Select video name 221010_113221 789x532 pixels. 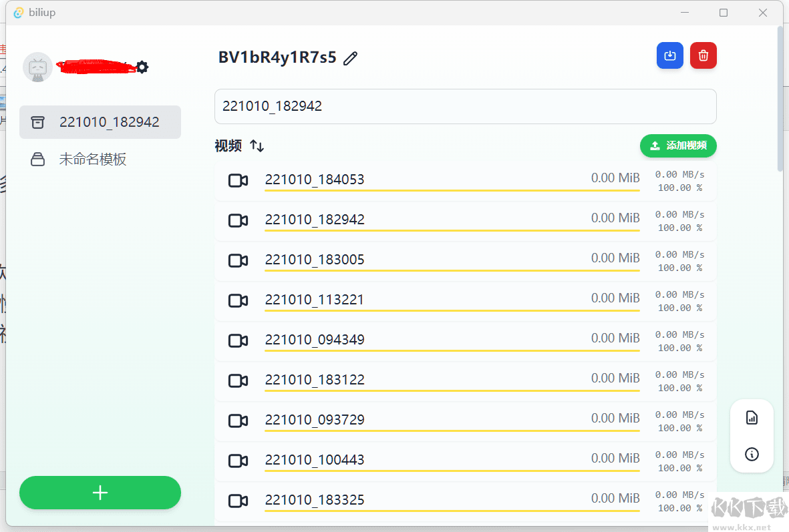314,300
